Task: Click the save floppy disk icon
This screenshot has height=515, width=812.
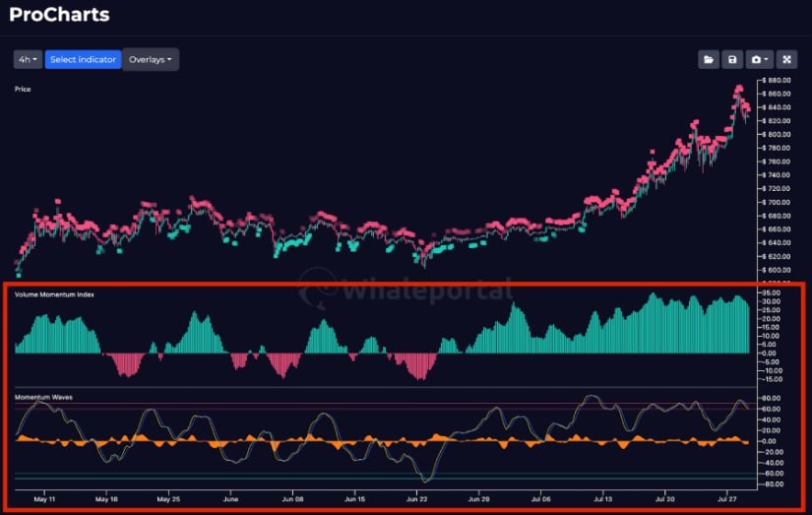Action: (732, 60)
